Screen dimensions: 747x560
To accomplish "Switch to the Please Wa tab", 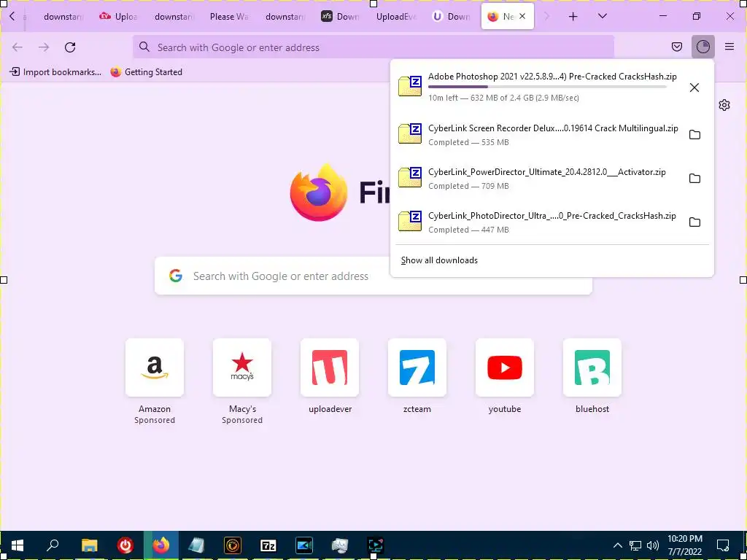I will tap(229, 17).
